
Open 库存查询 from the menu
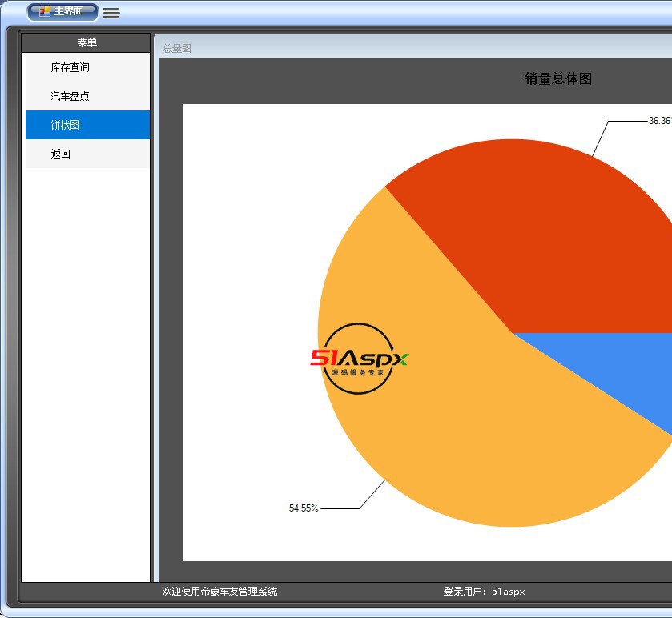pyautogui.click(x=70, y=67)
